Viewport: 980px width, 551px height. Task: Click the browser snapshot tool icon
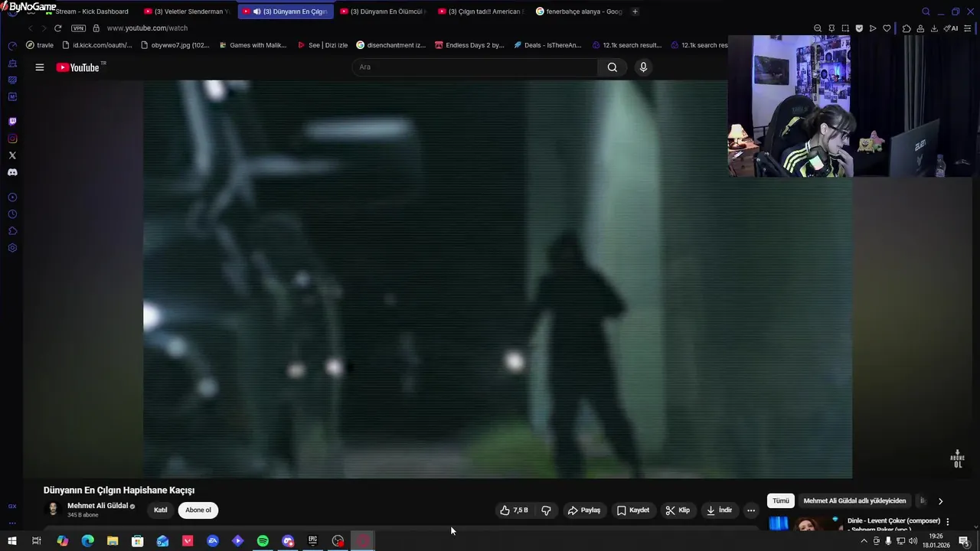[x=845, y=28]
